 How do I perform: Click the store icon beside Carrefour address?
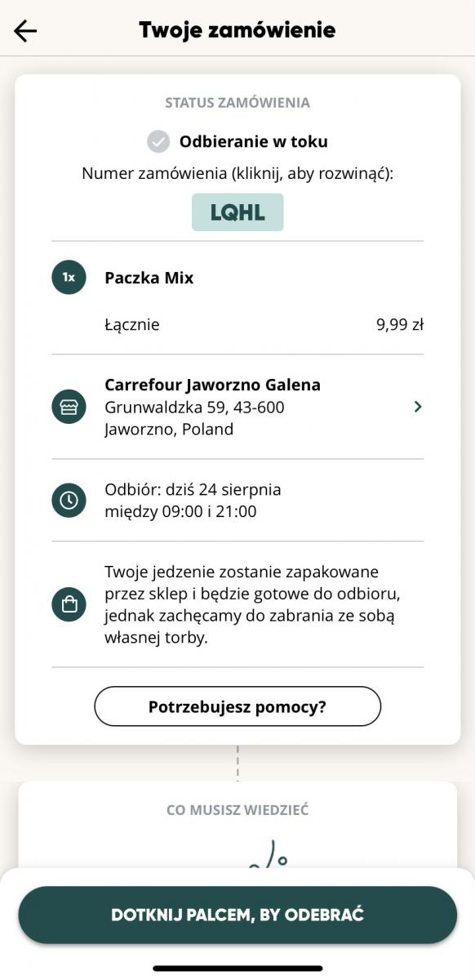[x=69, y=407]
